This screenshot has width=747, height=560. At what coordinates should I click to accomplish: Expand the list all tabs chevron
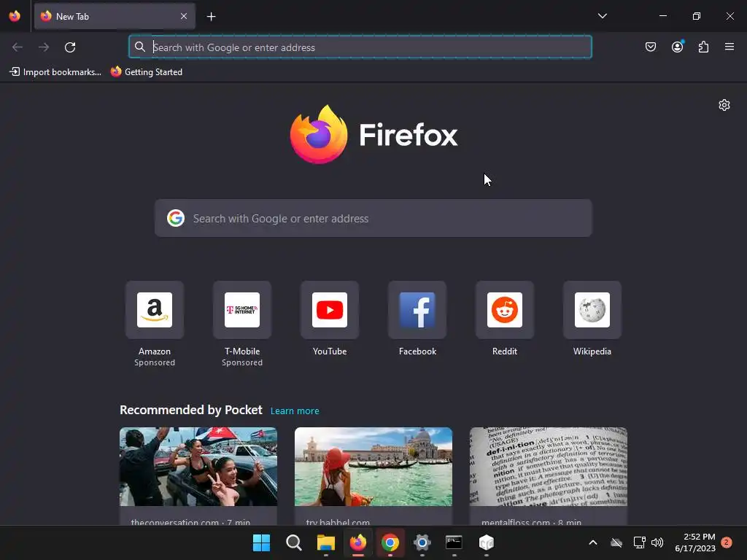tap(602, 16)
